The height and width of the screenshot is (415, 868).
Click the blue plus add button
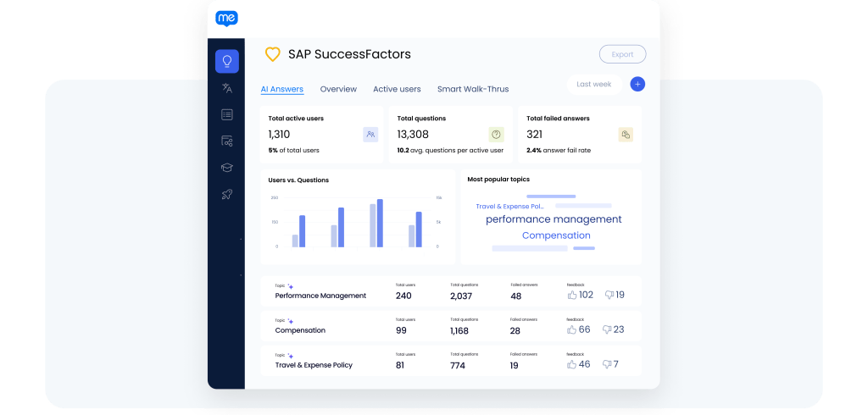[637, 84]
